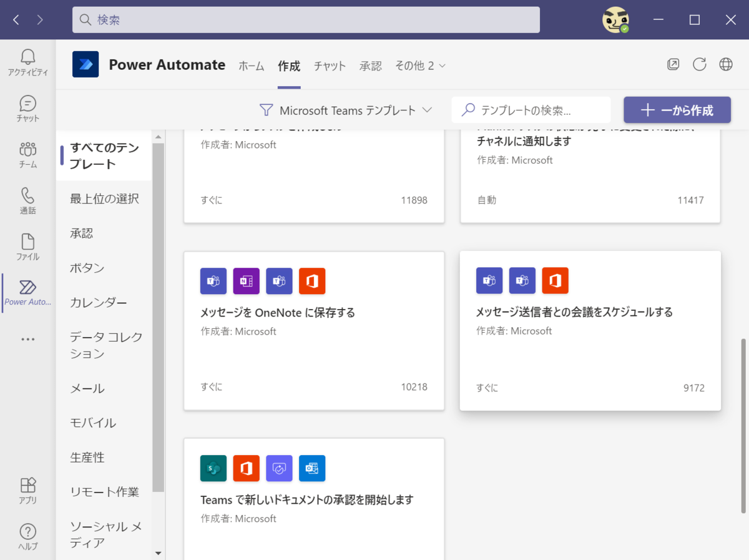Click the Office icon on the OneNote card
The height and width of the screenshot is (560, 749).
coord(312,281)
